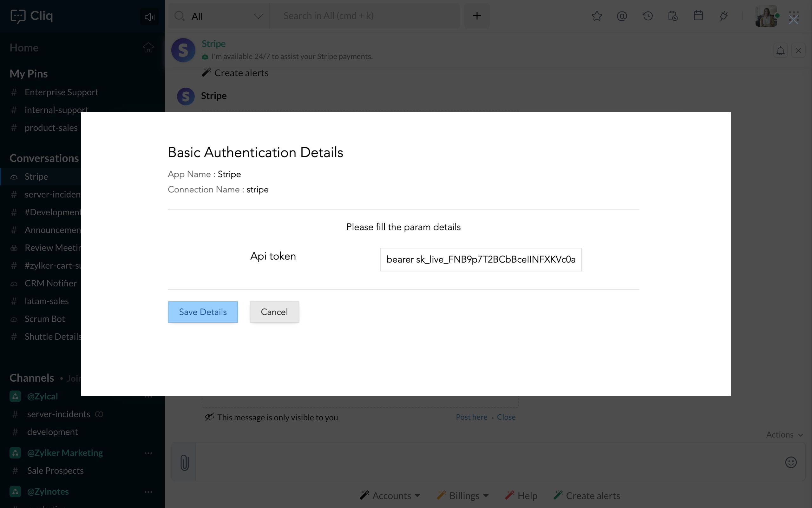Expand the All search scope dropdown

click(227, 16)
